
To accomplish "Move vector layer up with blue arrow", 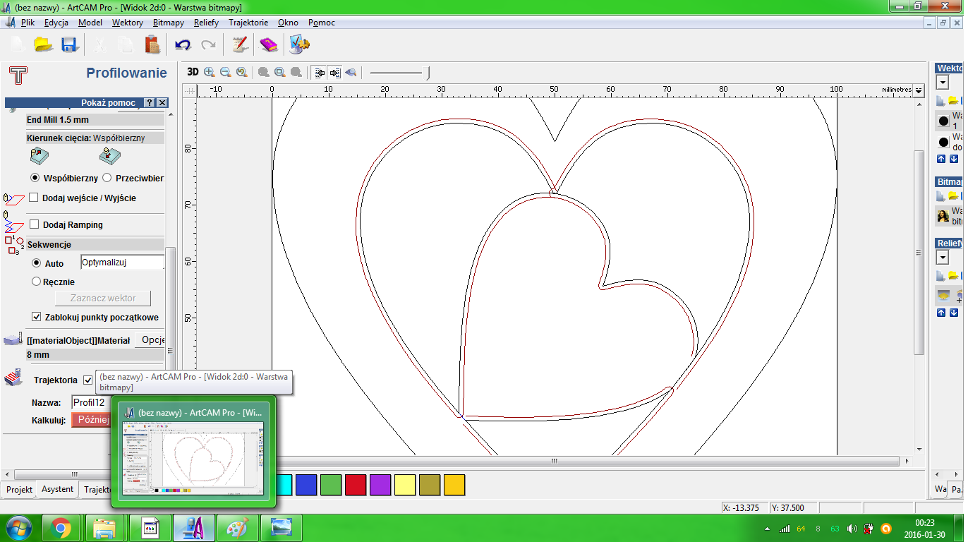I will pos(941,159).
